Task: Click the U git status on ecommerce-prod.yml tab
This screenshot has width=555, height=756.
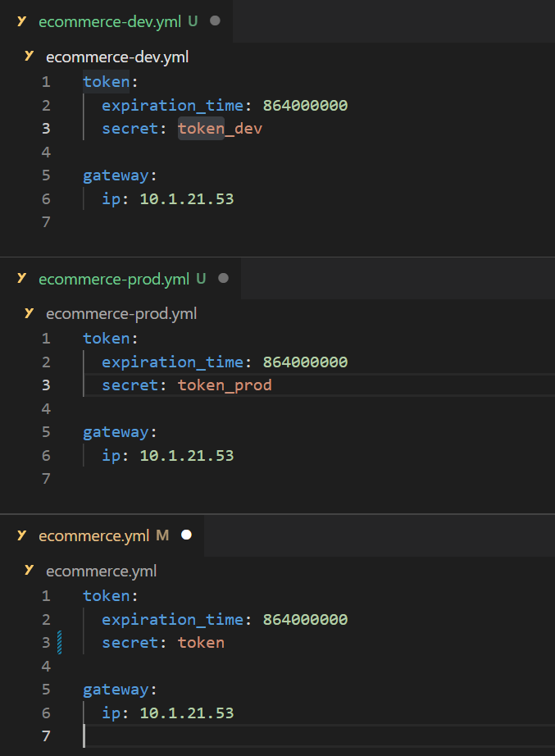Action: pyautogui.click(x=201, y=278)
